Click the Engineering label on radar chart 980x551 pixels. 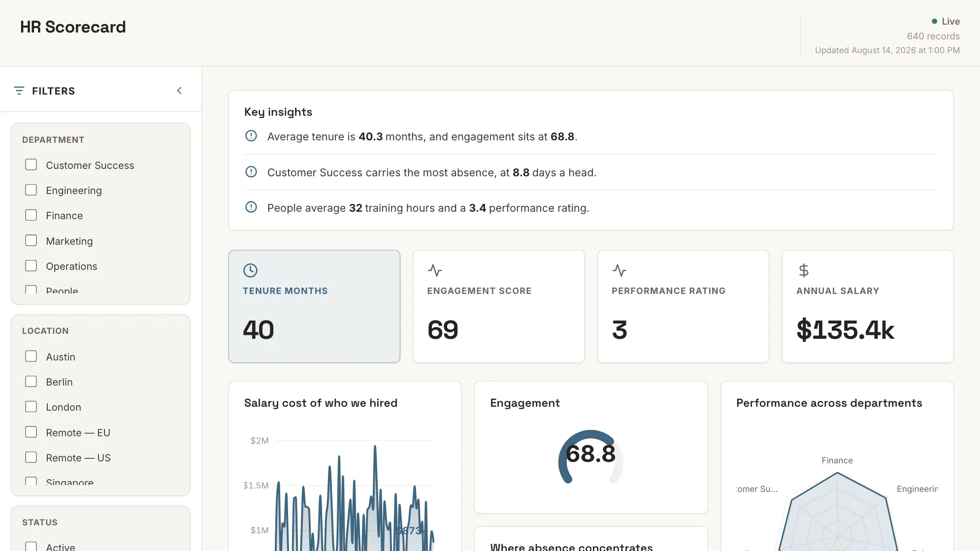tap(917, 489)
